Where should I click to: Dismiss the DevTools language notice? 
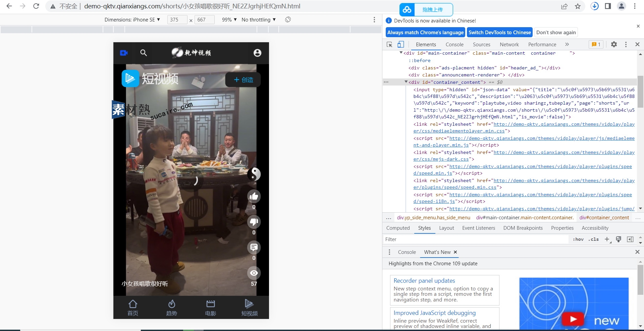coord(638,26)
